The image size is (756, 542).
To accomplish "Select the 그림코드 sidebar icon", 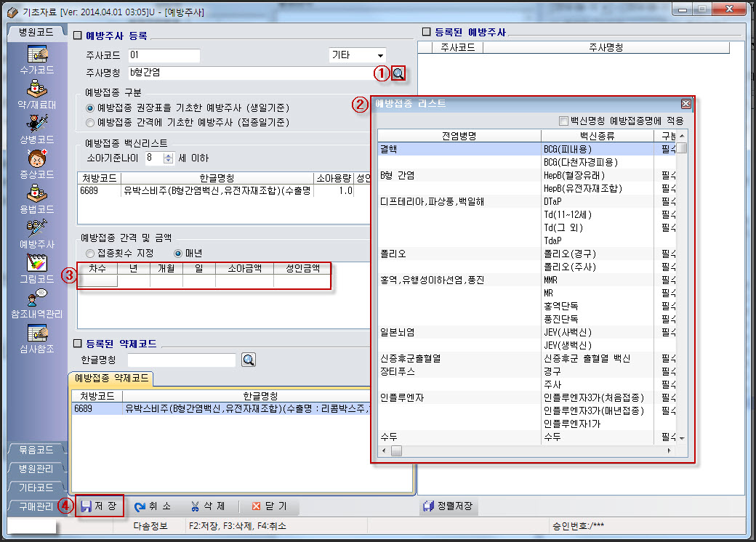I will click(x=36, y=264).
